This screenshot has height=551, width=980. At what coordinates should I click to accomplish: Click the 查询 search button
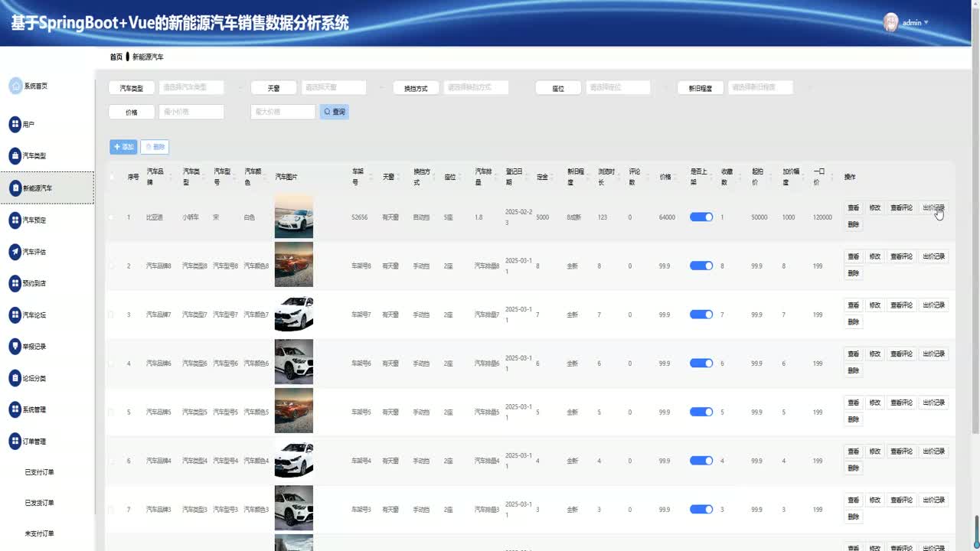coord(335,112)
